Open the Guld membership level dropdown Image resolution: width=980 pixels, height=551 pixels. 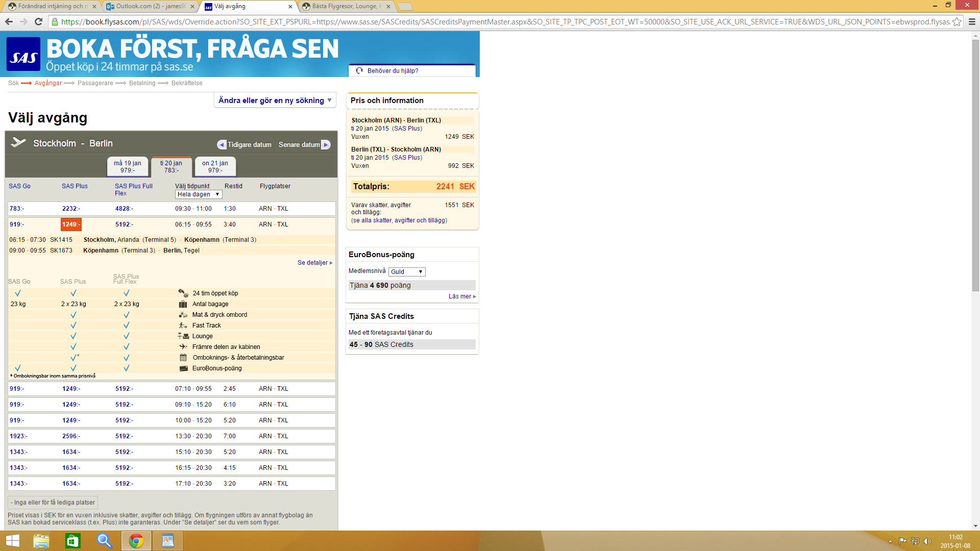coord(406,272)
